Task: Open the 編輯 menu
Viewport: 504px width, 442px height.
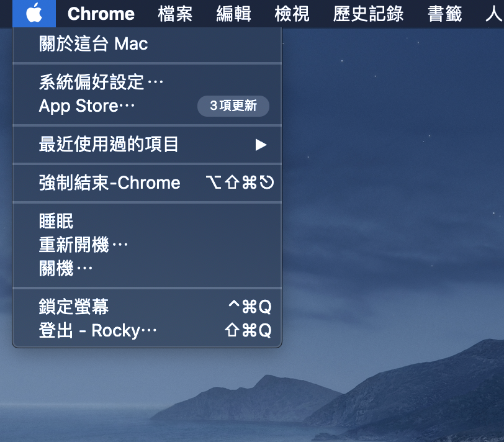Action: pos(233,13)
